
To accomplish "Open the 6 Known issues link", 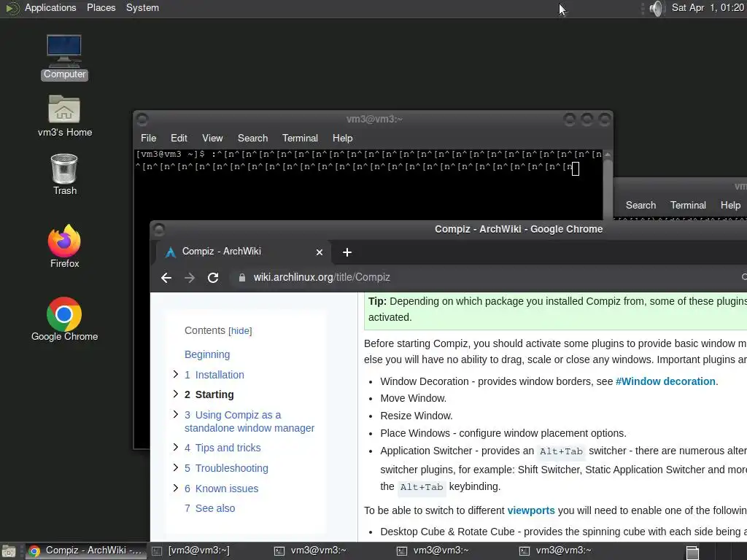I will click(x=222, y=489).
